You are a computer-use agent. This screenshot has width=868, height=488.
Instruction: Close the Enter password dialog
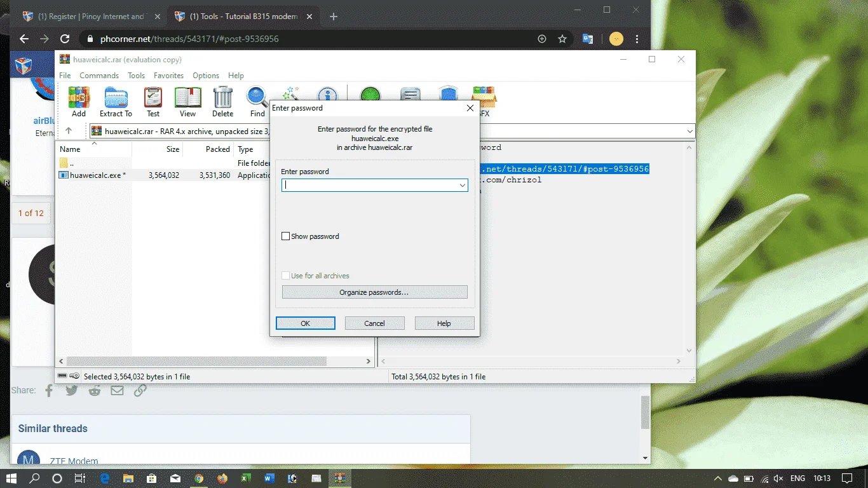pyautogui.click(x=470, y=108)
